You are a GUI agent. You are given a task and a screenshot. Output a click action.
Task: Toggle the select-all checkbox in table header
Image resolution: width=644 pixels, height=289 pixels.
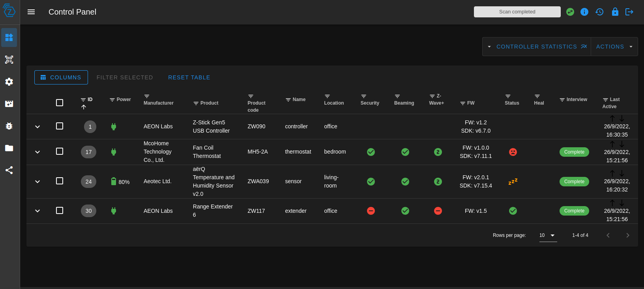(x=60, y=103)
